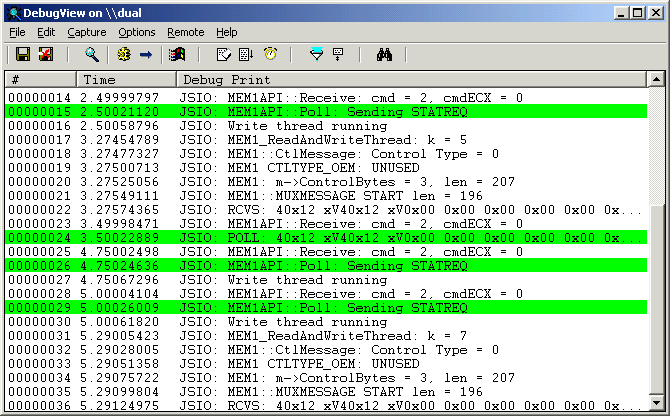Select highlighted row 00000026 Sending STATREQ
670x416 pixels.
tap(326, 266)
